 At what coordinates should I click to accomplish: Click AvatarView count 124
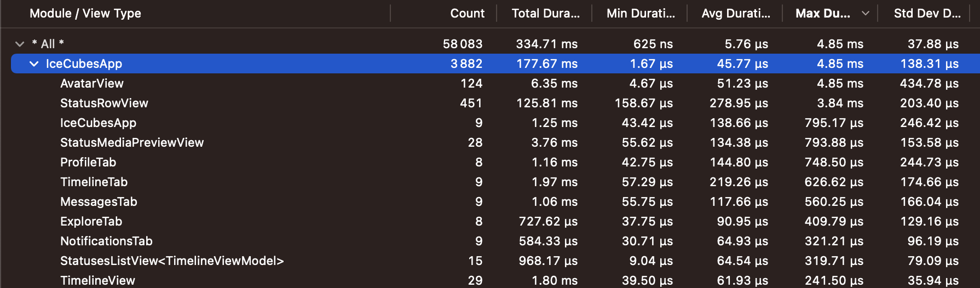coord(471,83)
